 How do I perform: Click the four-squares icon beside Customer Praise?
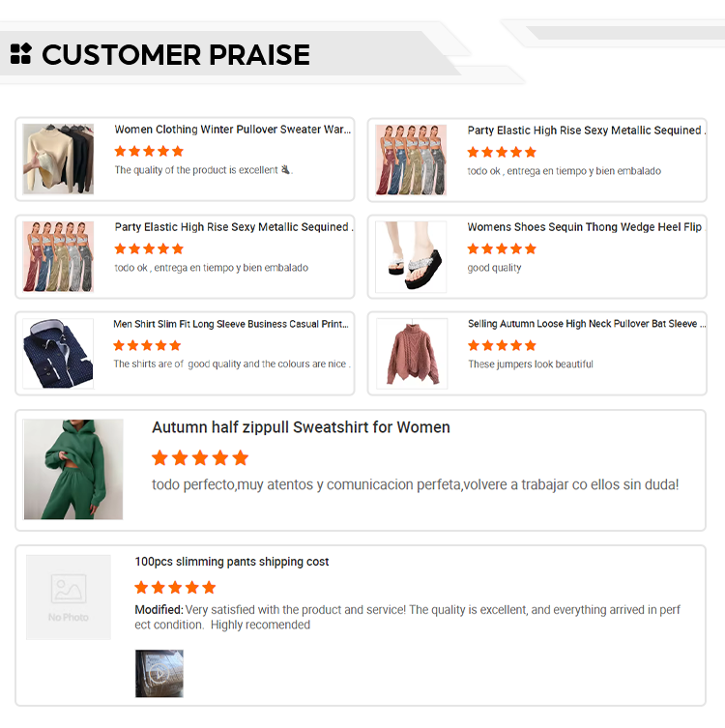(21, 53)
